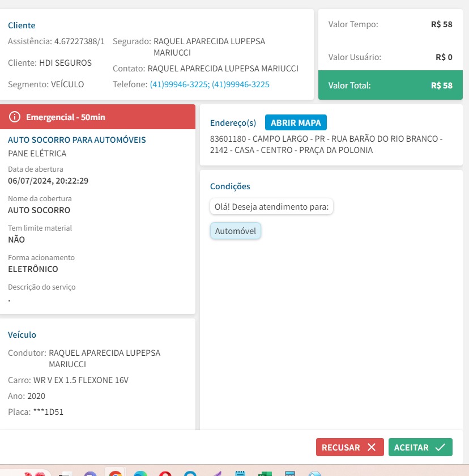
Task: Click the car model WR V EX 1.5 FLEXONE 16V
Action: point(80,380)
